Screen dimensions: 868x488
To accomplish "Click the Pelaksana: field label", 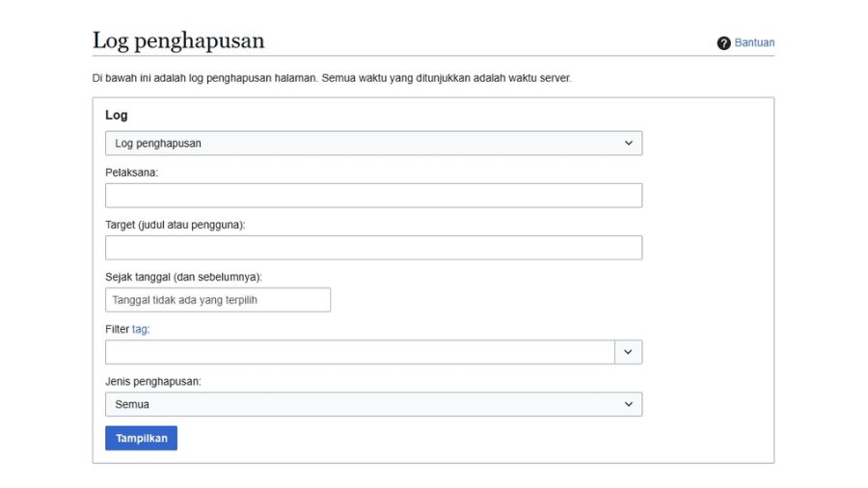I will pos(132,173).
